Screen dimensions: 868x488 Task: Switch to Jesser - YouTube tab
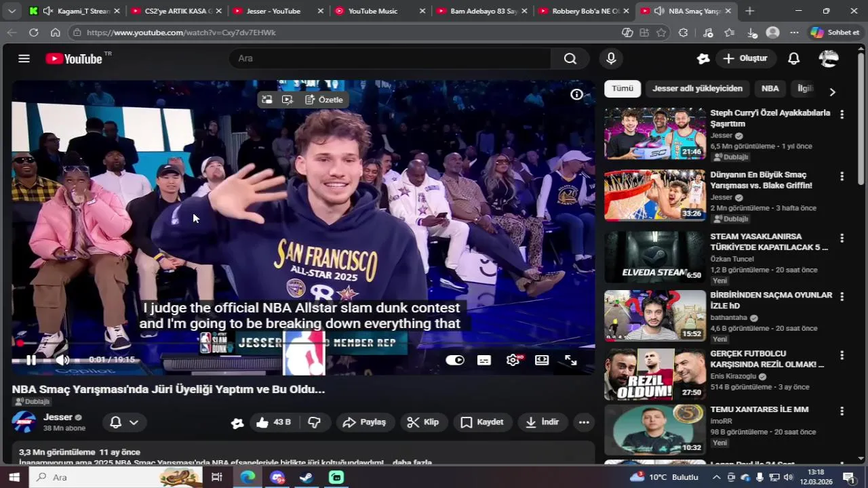coord(278,11)
